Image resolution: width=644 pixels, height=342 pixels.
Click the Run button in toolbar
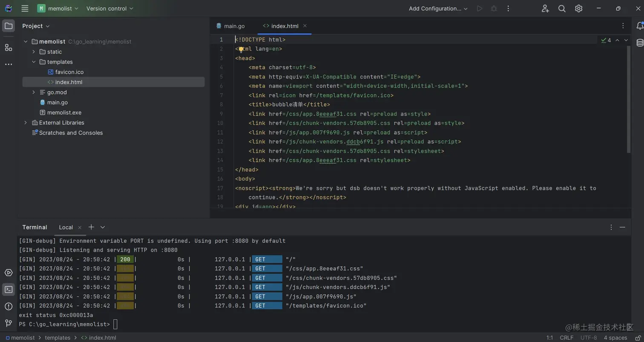(480, 9)
